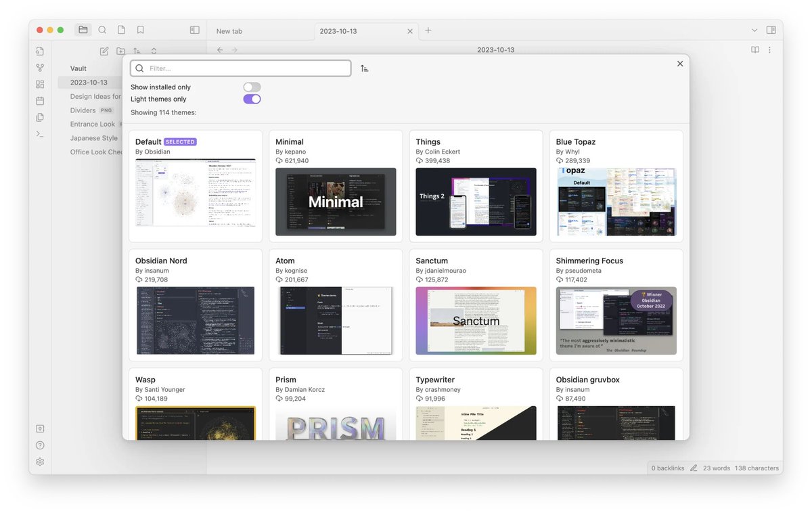Create a new note with the pencil icon
Image resolution: width=812 pixels, height=513 pixels.
(x=104, y=51)
